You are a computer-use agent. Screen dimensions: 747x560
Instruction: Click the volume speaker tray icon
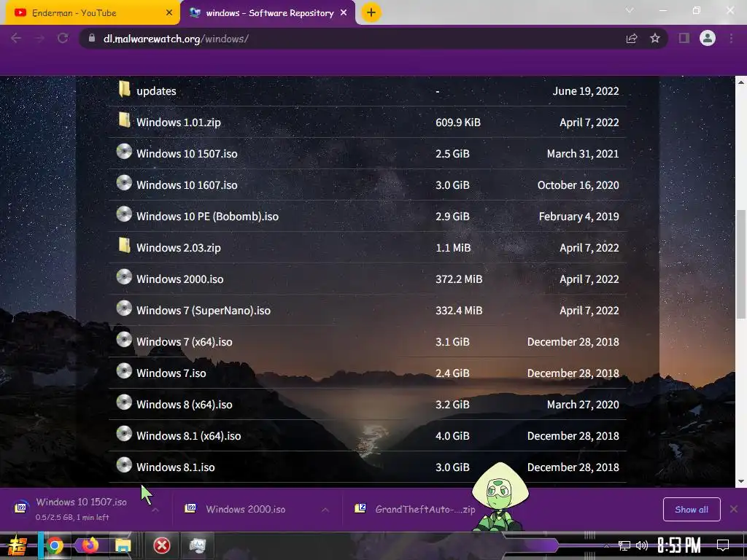(x=642, y=545)
